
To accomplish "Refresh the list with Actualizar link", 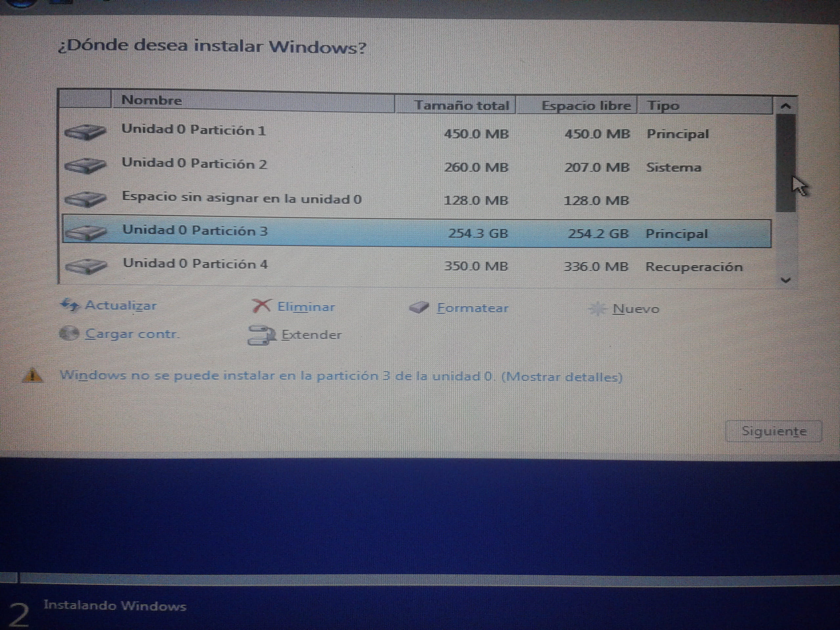I will pyautogui.click(x=121, y=305).
